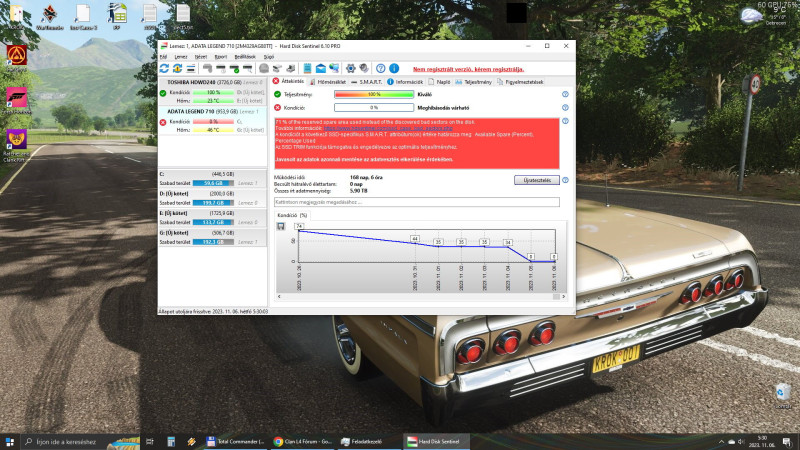Click the help icon beside Kondíció status
The width and height of the screenshot is (800, 450).
pos(565,108)
